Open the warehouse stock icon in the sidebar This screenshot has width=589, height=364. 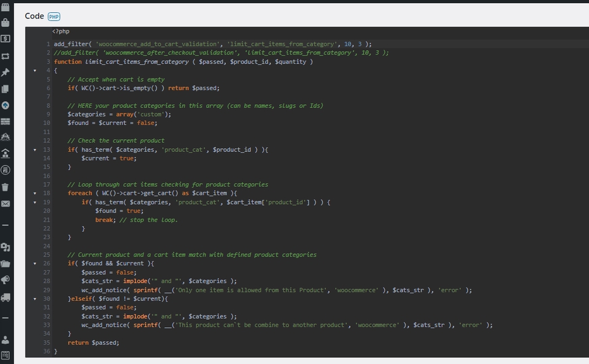coord(6,153)
